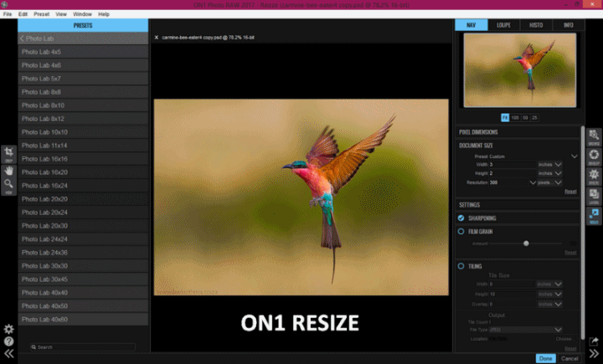The height and width of the screenshot is (364, 603).
Task: Click Reset under Film Grain
Action: tap(570, 253)
